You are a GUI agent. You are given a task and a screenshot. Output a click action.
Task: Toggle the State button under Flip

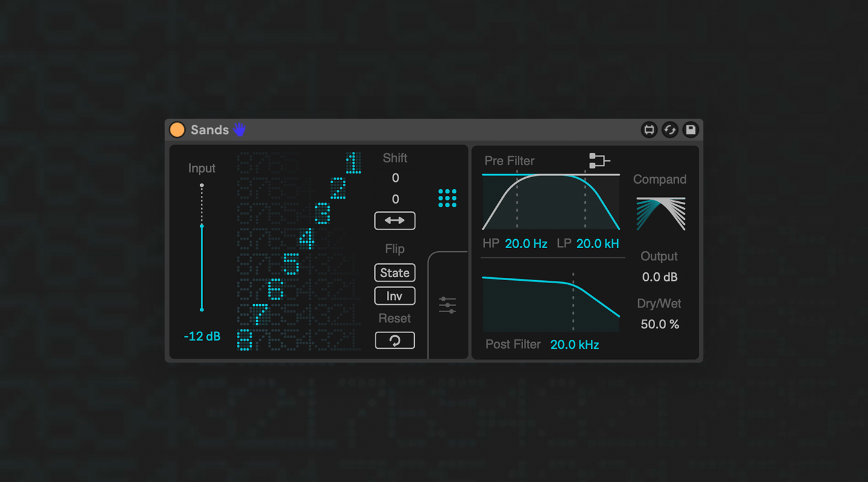395,272
